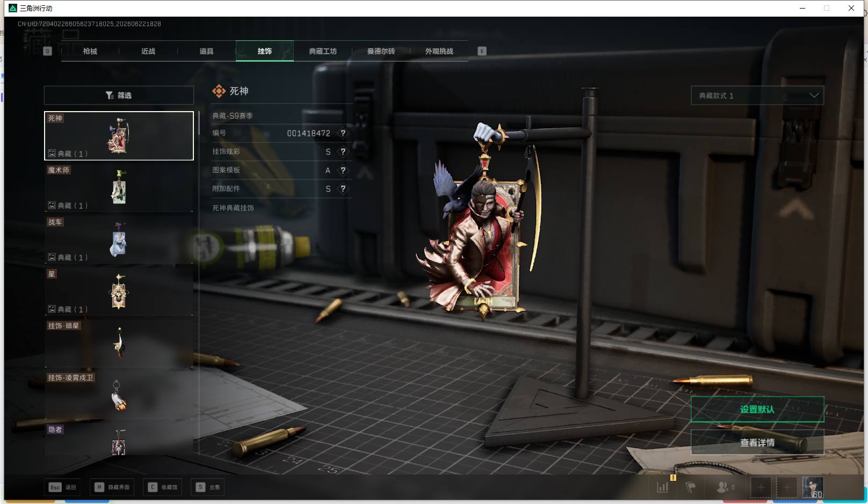Click help icon next to 挂饰炫彩
The image size is (868, 504).
pyautogui.click(x=343, y=152)
